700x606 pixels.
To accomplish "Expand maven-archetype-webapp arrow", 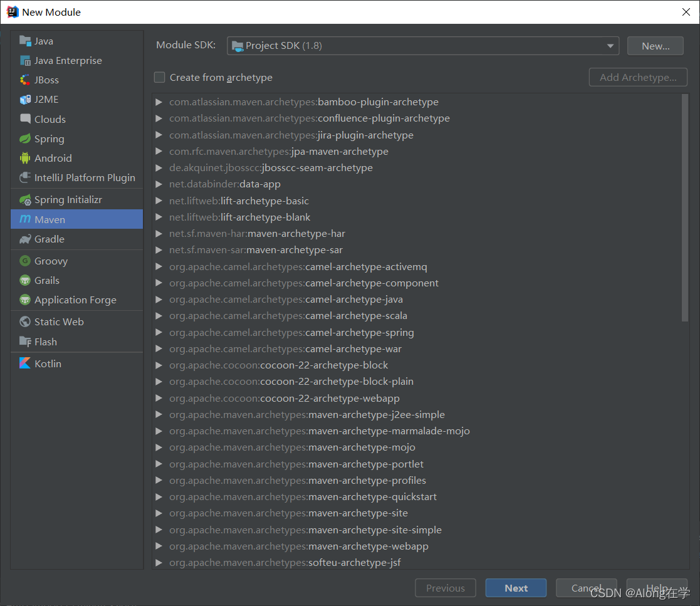I will [159, 546].
